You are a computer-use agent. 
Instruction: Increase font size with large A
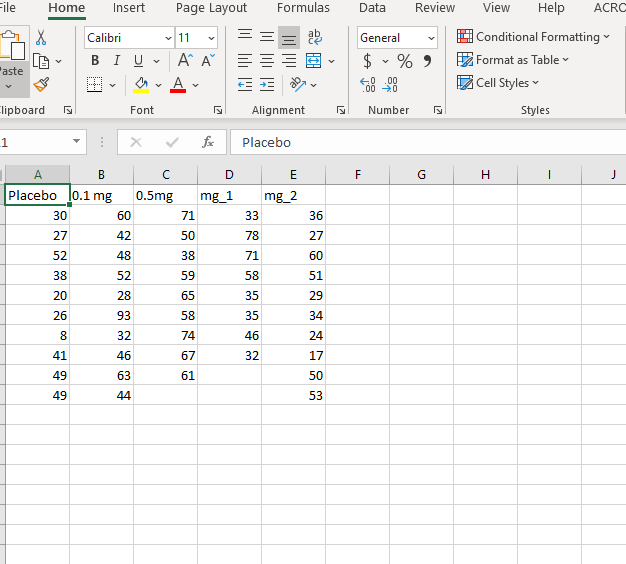(x=185, y=60)
